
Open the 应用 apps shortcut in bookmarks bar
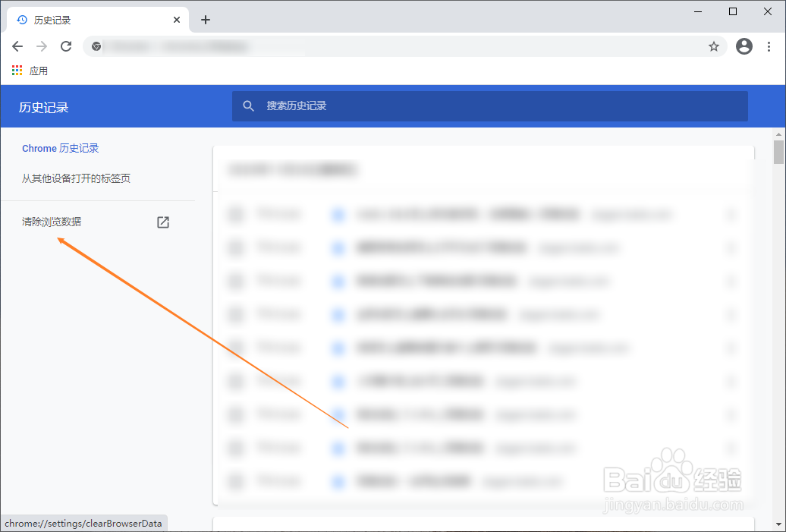click(x=30, y=71)
